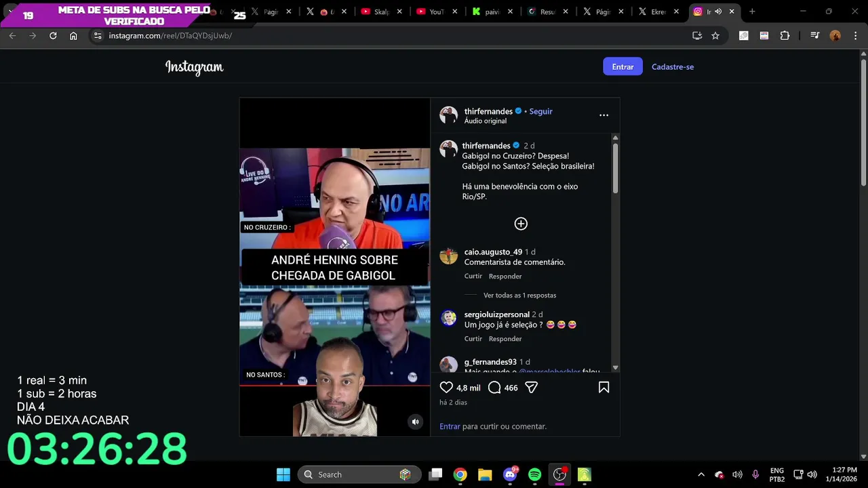
Task: Go back with the browser back arrow
Action: coord(12,35)
